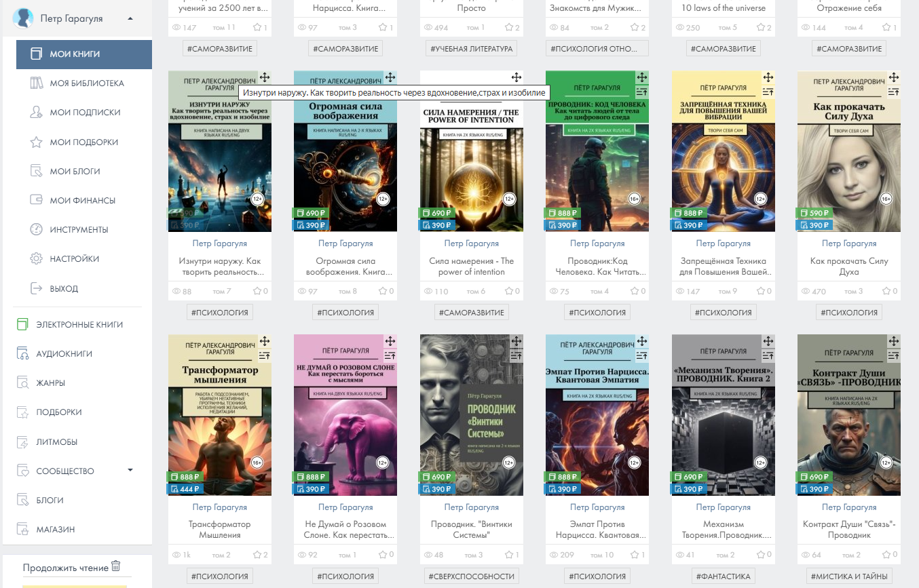
Task: Expand the Сообщество submenu arrow
Action: click(x=130, y=470)
